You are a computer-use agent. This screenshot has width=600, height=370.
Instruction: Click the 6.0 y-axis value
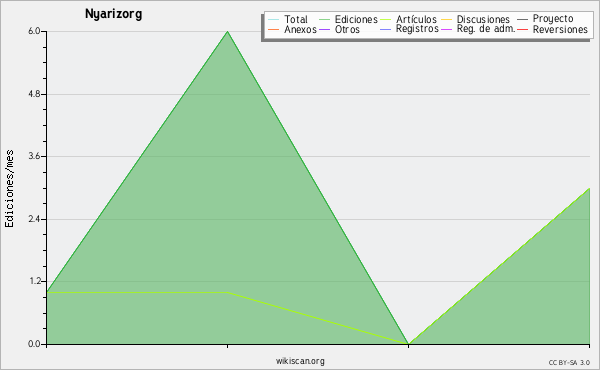pyautogui.click(x=34, y=31)
